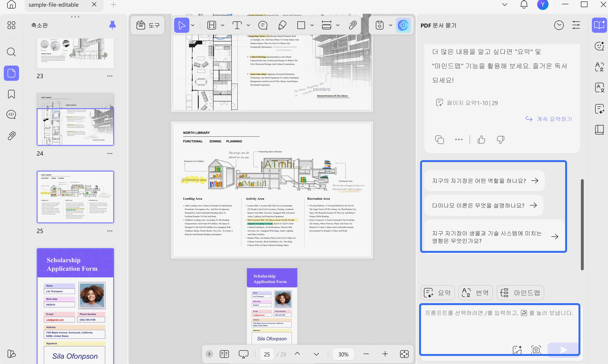Click the 마인드맵 button
This screenshot has height=364, width=608.
coord(520,293)
